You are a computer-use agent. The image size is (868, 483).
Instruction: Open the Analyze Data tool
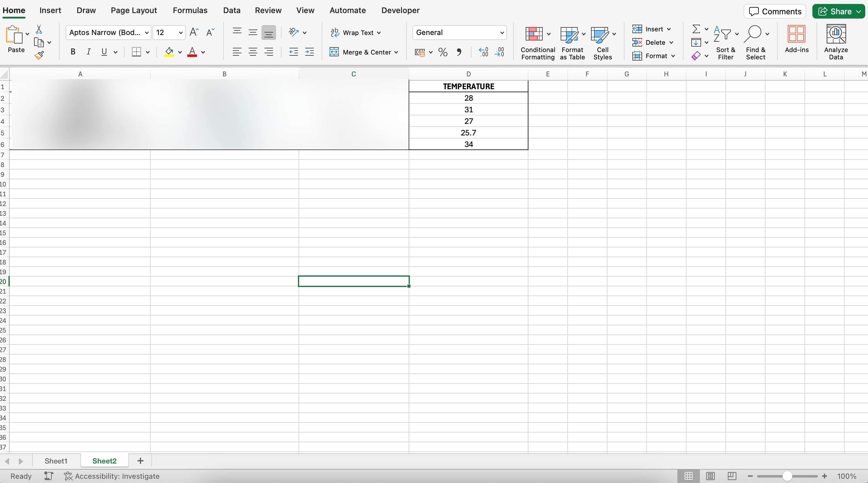point(836,42)
